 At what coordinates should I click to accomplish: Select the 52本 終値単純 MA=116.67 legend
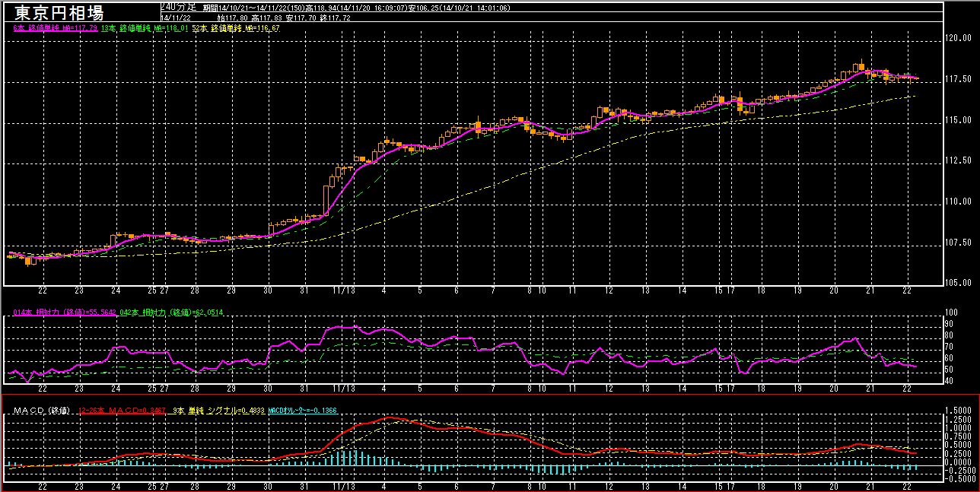(236, 28)
